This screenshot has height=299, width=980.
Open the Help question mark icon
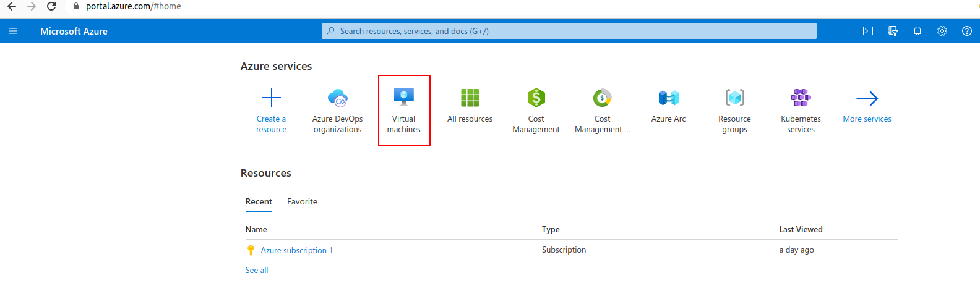click(967, 31)
